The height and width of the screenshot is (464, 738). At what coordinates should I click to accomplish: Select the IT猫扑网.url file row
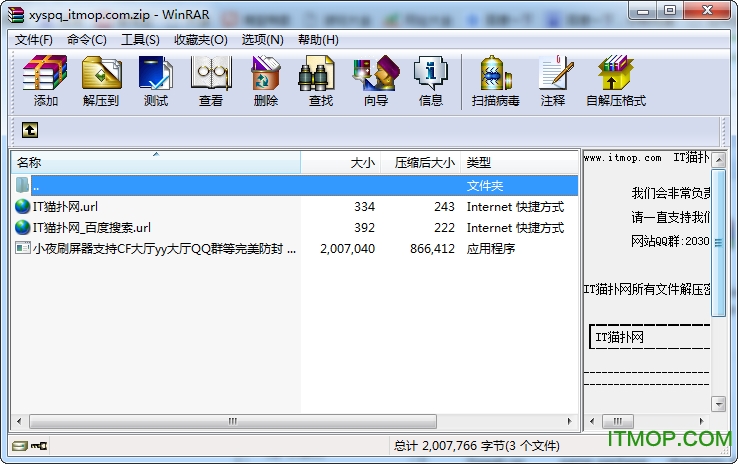tap(295, 207)
